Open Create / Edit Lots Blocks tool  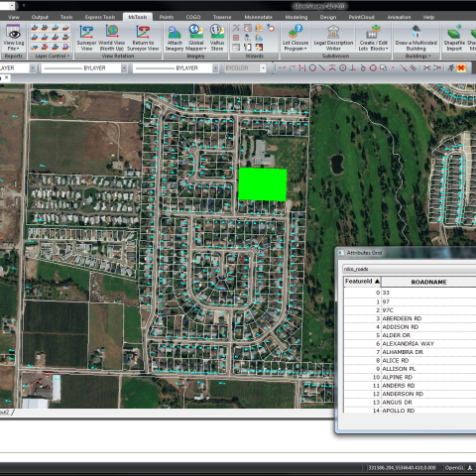(x=373, y=38)
